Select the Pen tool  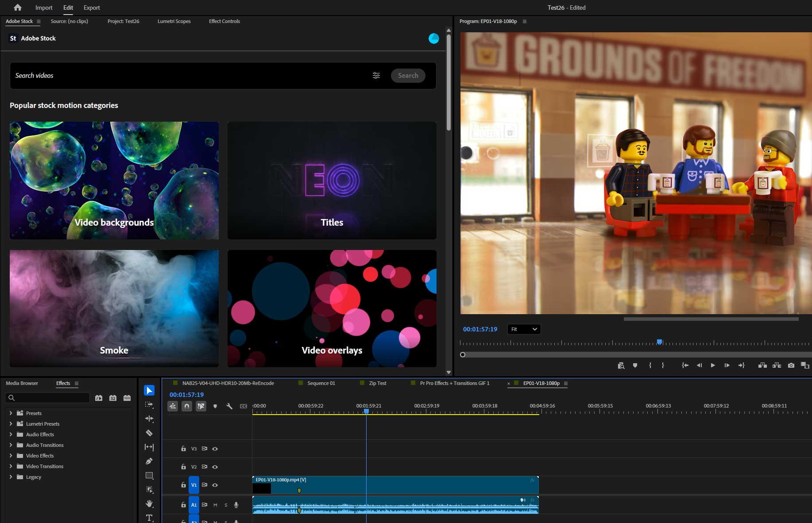(x=149, y=461)
